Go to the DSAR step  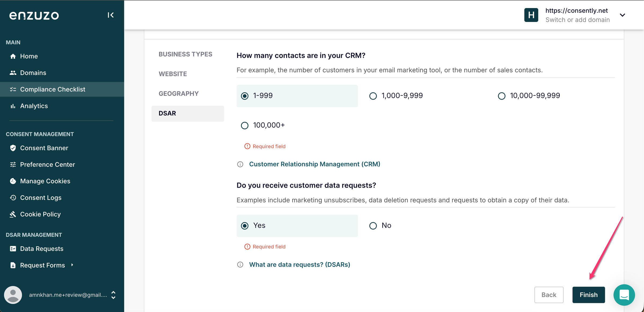pyautogui.click(x=188, y=113)
